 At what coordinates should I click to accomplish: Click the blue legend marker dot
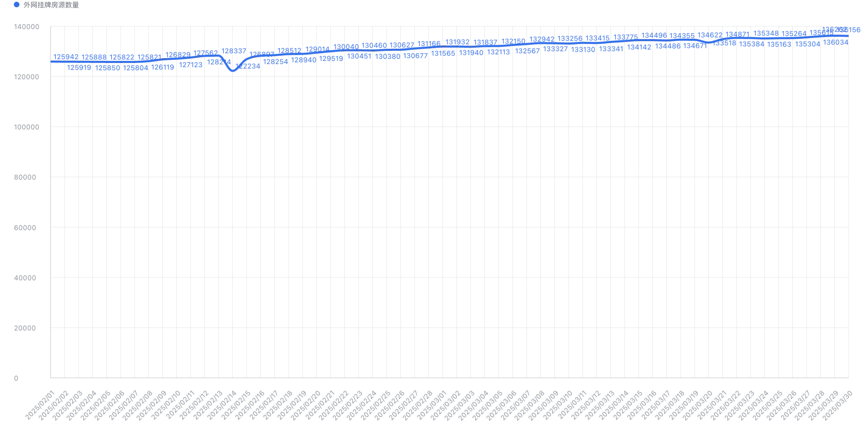[x=17, y=5]
